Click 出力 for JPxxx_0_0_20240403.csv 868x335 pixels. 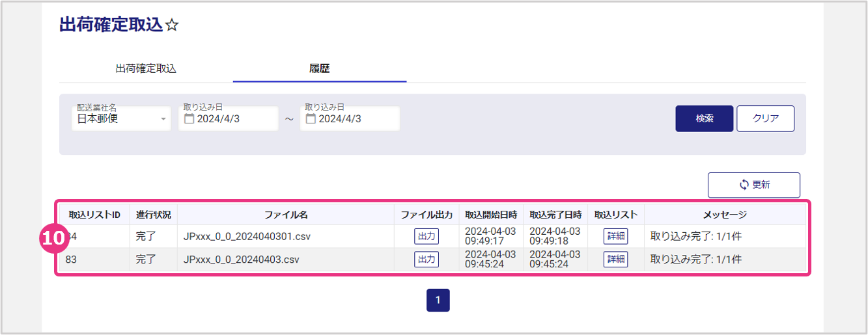pos(427,260)
